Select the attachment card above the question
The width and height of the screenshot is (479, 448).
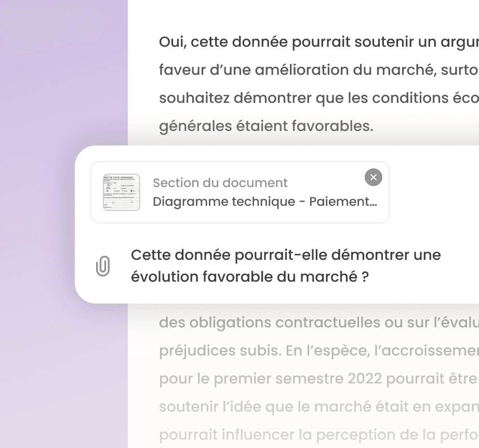click(239, 192)
